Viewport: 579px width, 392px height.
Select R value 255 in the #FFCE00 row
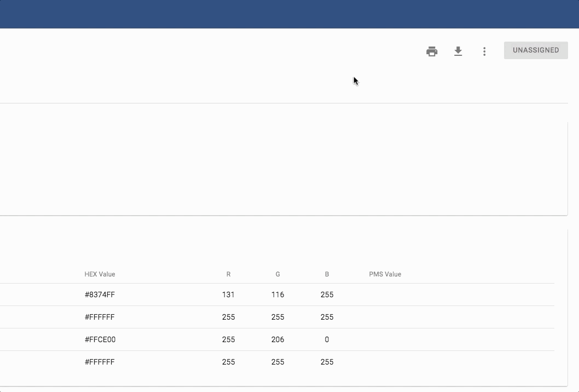tap(228, 339)
